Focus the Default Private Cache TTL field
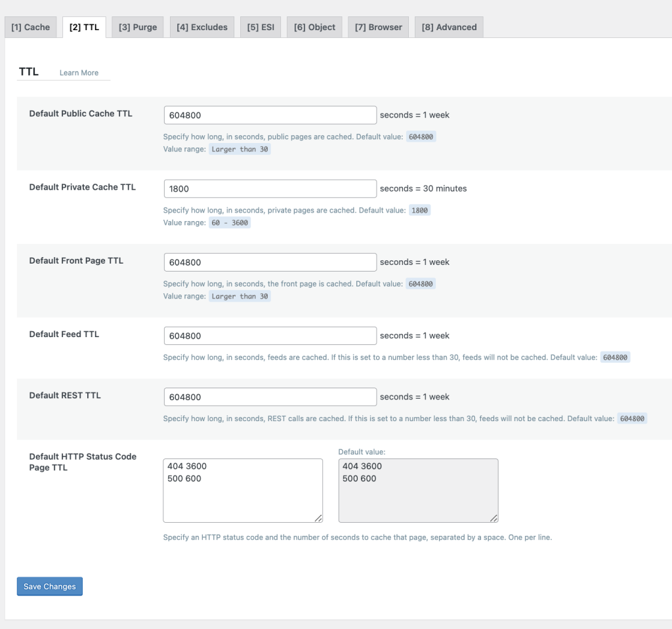The width and height of the screenshot is (672, 629). (270, 188)
